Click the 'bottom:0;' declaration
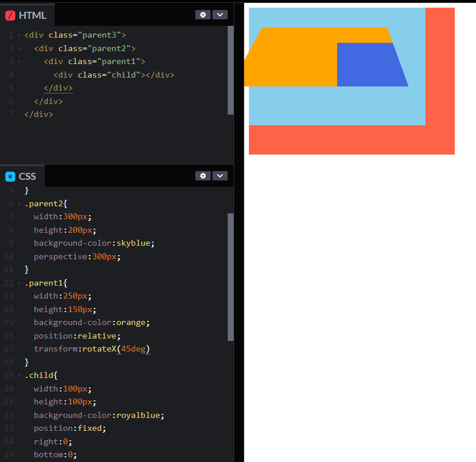Screen dimensions: 476x462 pos(55,454)
